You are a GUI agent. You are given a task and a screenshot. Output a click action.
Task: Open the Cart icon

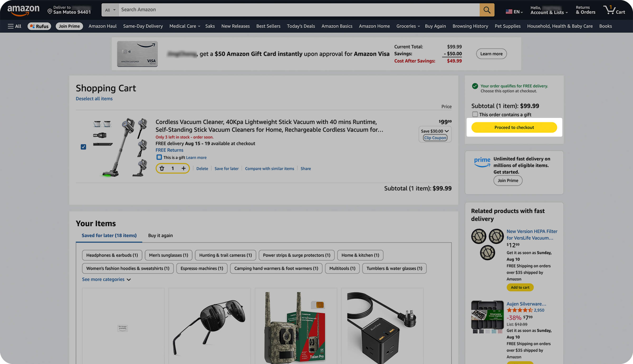pyautogui.click(x=614, y=10)
